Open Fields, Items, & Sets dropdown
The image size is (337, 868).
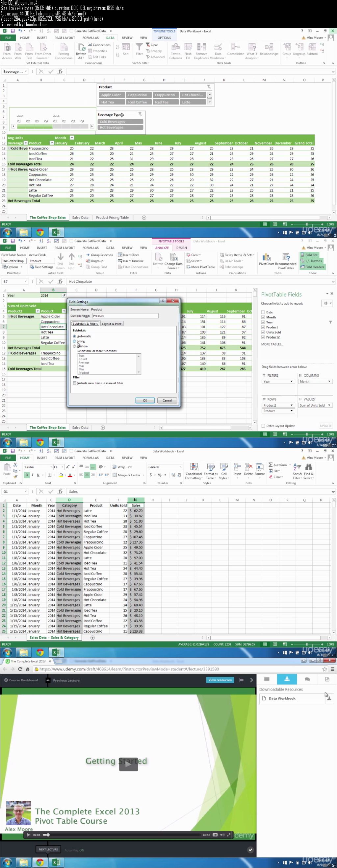point(237,255)
